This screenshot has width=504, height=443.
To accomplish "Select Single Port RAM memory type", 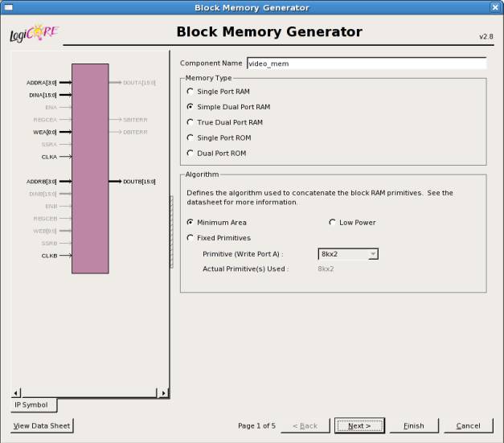I will pyautogui.click(x=191, y=92).
